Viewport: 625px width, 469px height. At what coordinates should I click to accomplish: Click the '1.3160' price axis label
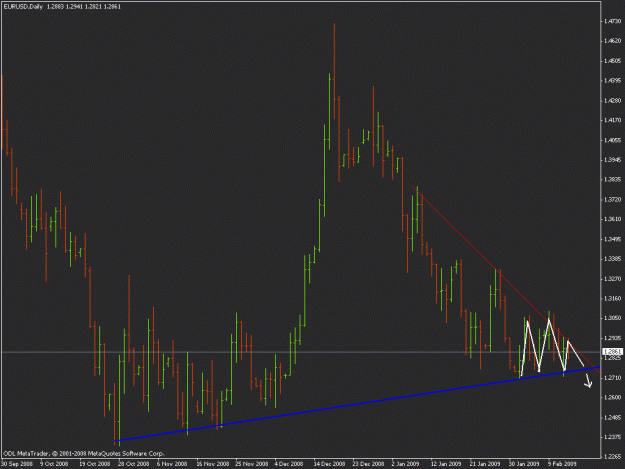pyautogui.click(x=612, y=298)
